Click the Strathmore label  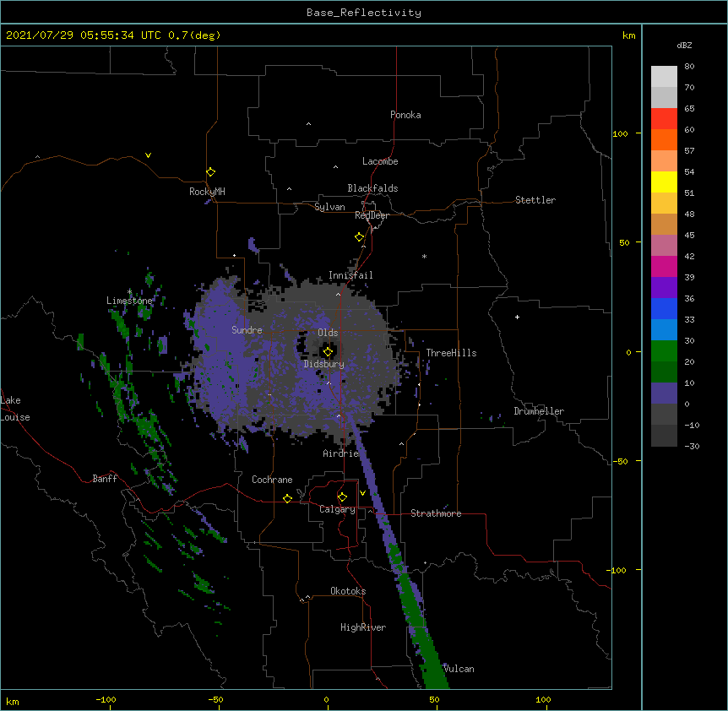click(436, 513)
